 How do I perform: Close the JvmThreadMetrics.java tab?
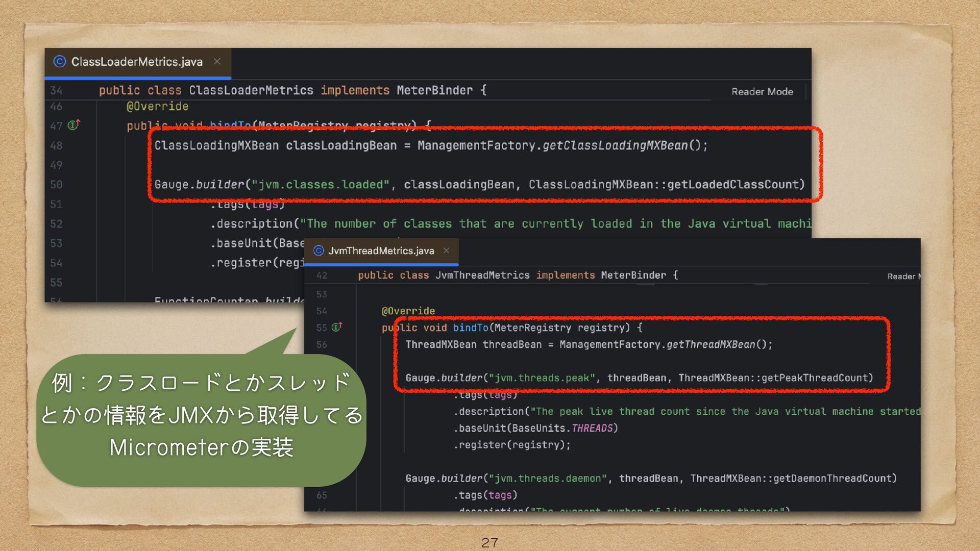(446, 251)
